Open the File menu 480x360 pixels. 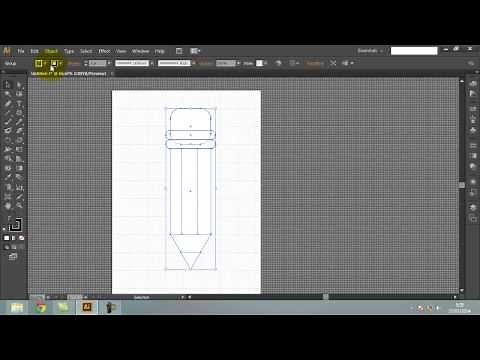[21, 51]
